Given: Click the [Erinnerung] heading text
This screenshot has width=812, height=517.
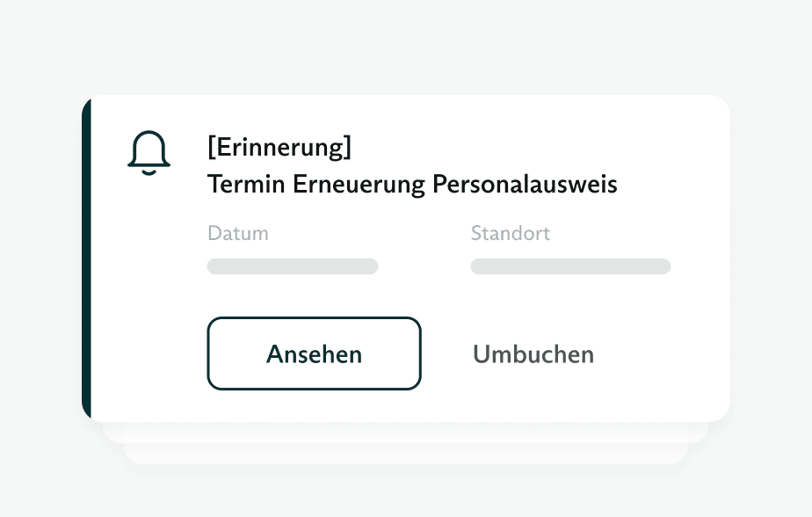Looking at the screenshot, I should coord(279,147).
